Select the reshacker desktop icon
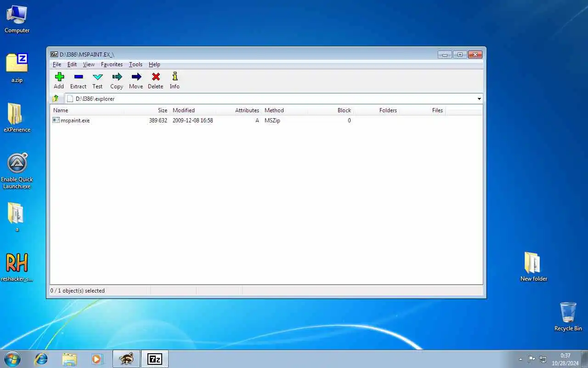The height and width of the screenshot is (368, 588). pos(17,267)
